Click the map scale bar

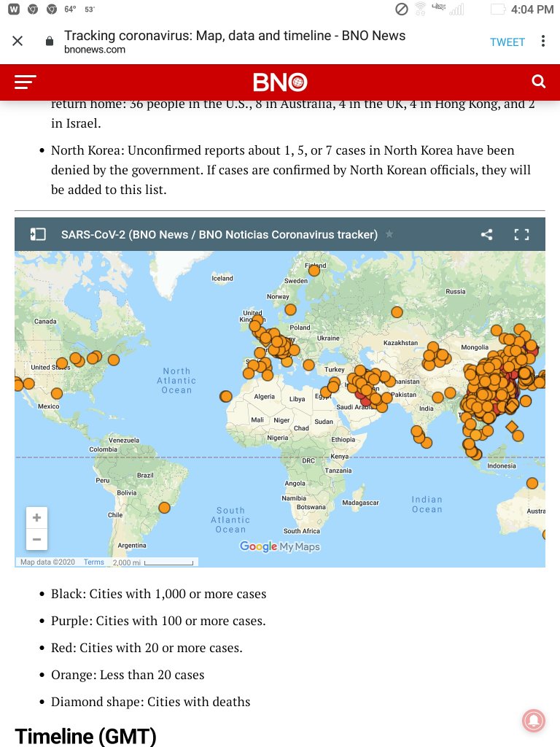[x=168, y=562]
